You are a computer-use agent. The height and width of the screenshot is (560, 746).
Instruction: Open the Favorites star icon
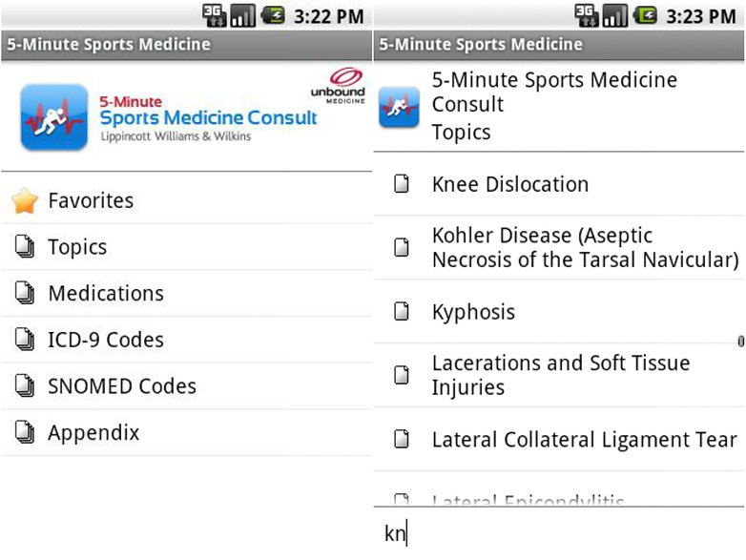pyautogui.click(x=25, y=200)
